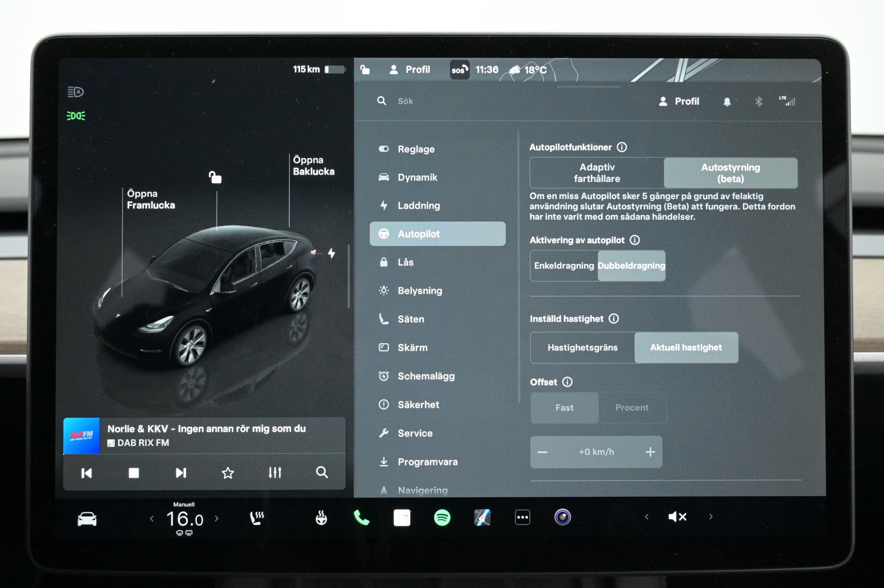Stop media playback
This screenshot has width=884, height=588.
pyautogui.click(x=134, y=473)
